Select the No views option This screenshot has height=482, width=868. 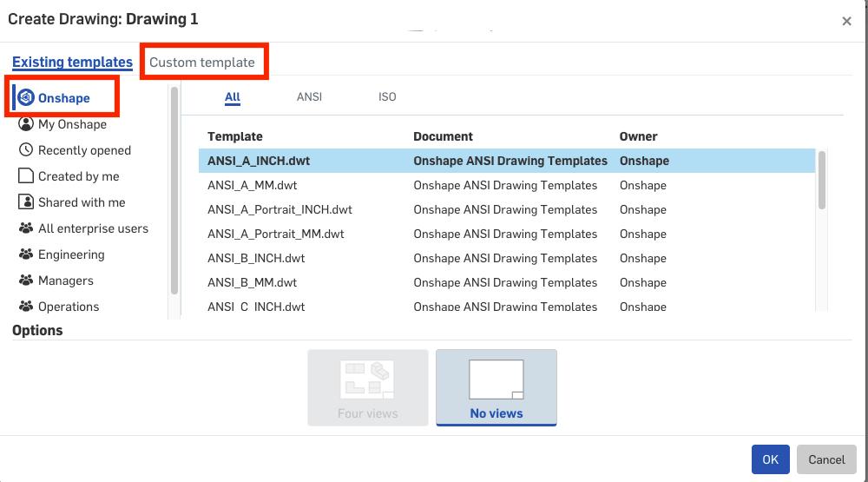[496, 387]
